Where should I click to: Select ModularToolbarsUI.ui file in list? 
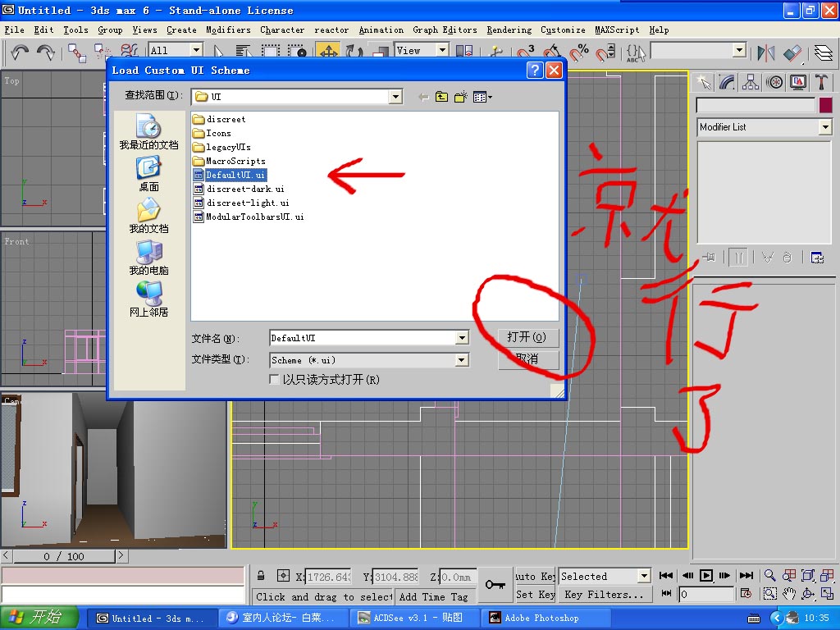pyautogui.click(x=249, y=217)
